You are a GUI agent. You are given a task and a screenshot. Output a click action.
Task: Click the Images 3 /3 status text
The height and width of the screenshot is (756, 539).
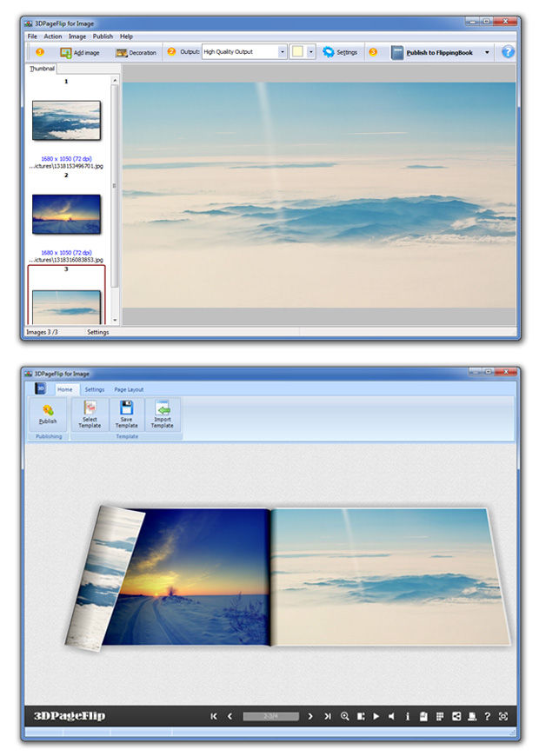(x=42, y=332)
